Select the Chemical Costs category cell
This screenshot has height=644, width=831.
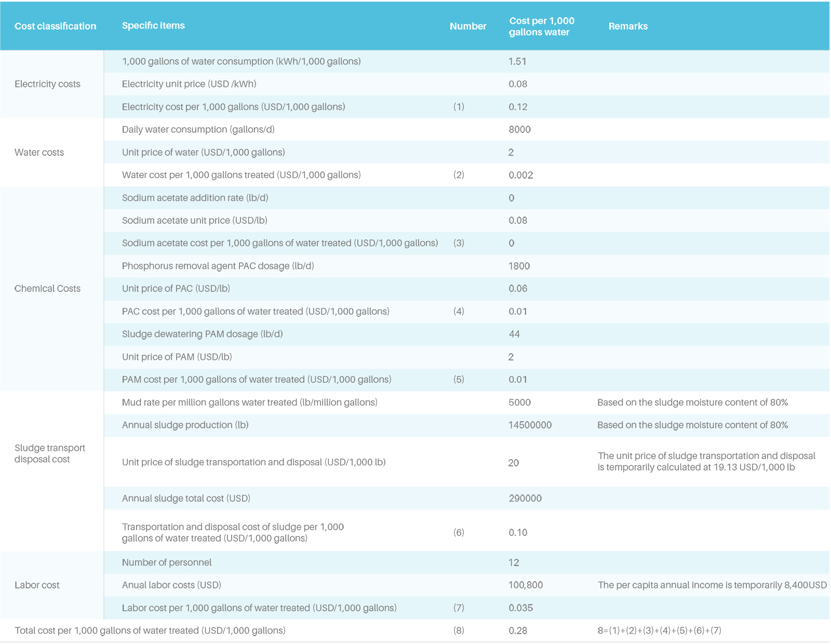click(x=47, y=288)
